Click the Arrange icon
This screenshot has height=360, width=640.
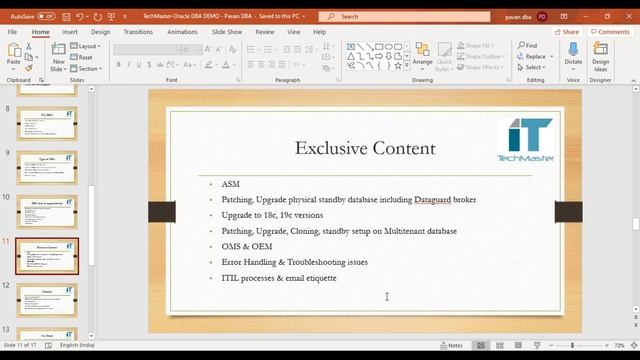pos(422,49)
